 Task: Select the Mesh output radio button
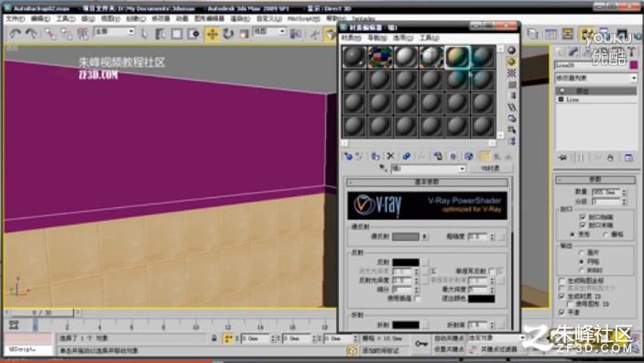click(581, 261)
